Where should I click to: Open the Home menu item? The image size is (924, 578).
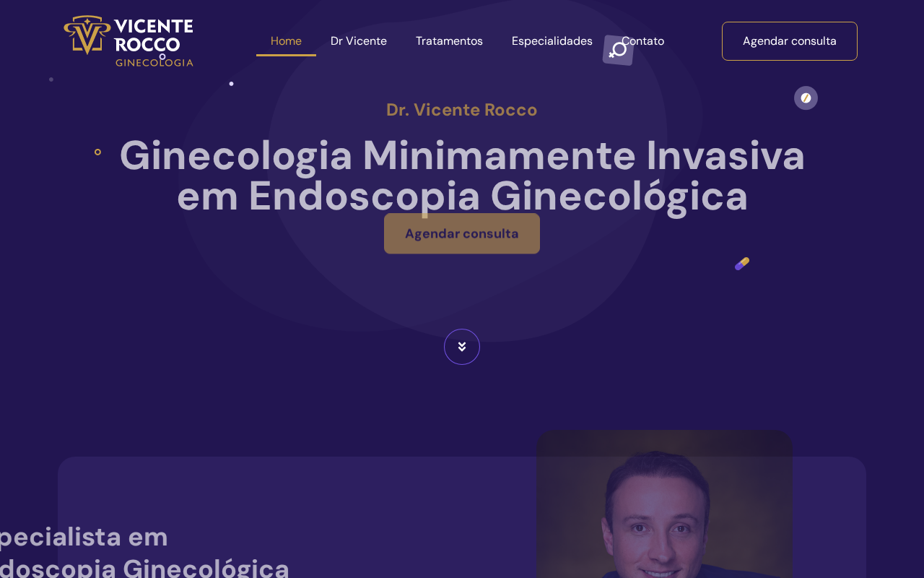286,41
